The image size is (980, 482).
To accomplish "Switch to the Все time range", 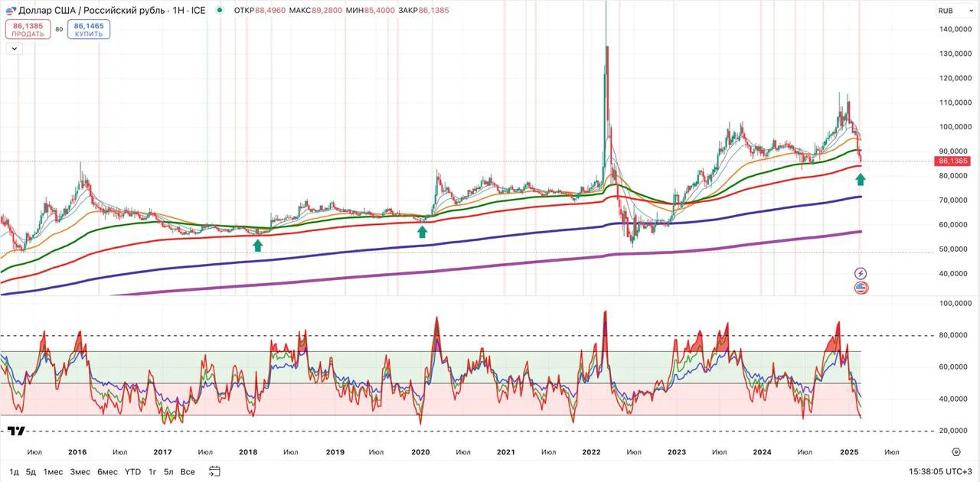I will [188, 471].
